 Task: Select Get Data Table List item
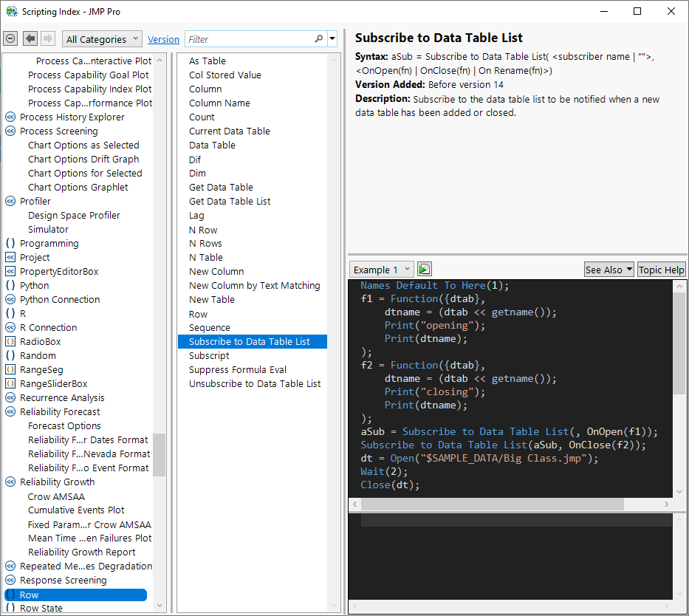click(230, 201)
